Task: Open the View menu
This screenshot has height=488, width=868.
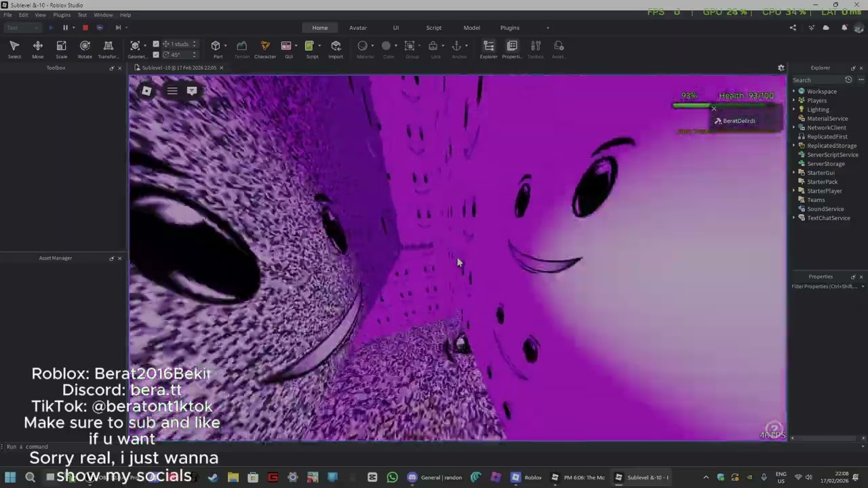Action: tap(41, 15)
